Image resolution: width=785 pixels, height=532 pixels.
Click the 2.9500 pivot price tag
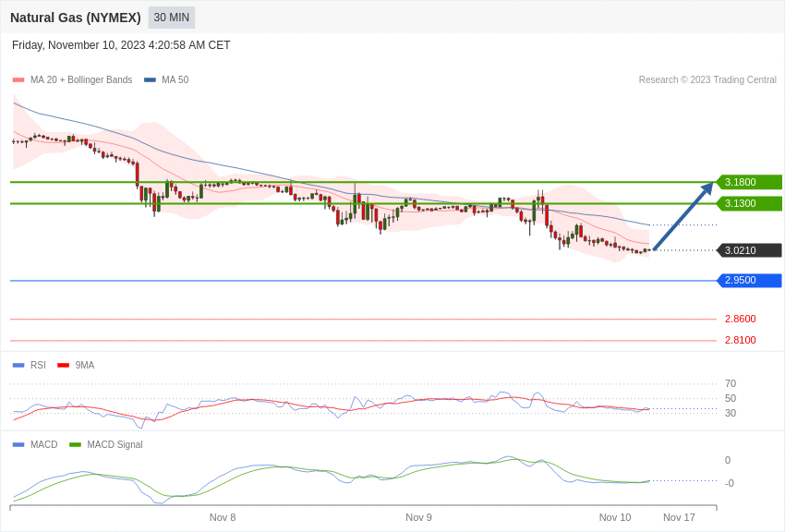point(749,280)
